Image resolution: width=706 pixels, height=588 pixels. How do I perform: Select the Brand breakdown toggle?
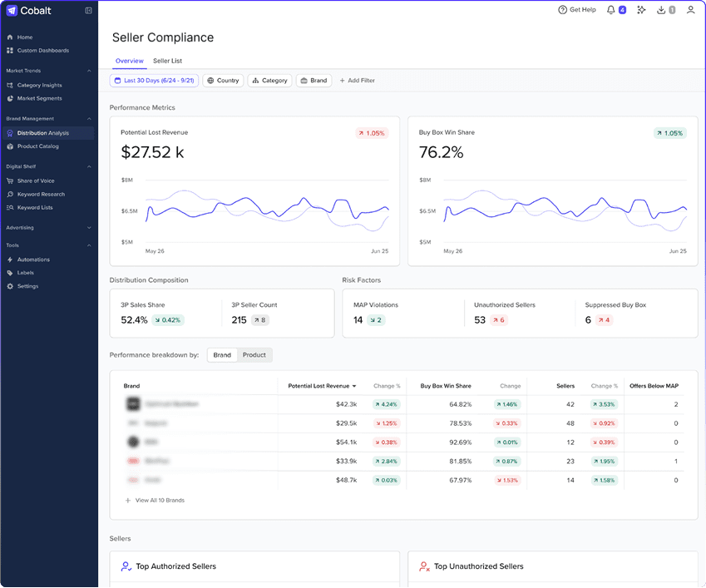(x=221, y=354)
